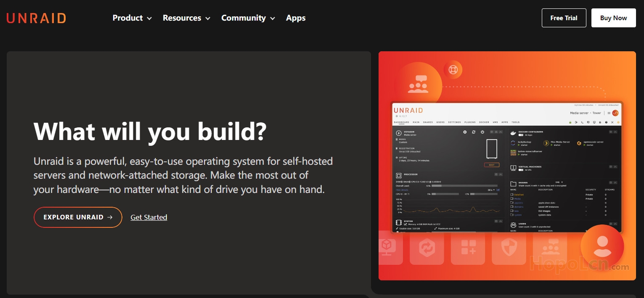This screenshot has height=298, width=644.
Task: Select the DASHBOARD tab in the preview
Action: pyautogui.click(x=401, y=122)
